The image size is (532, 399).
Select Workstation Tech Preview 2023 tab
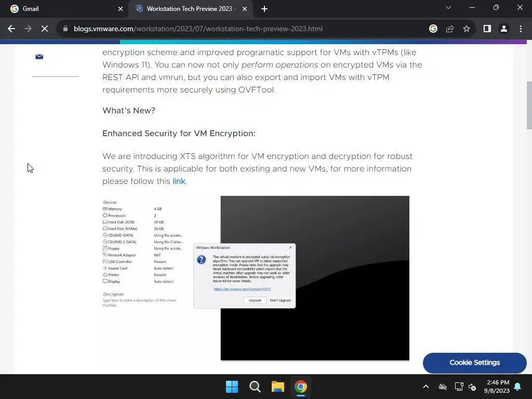point(191,9)
